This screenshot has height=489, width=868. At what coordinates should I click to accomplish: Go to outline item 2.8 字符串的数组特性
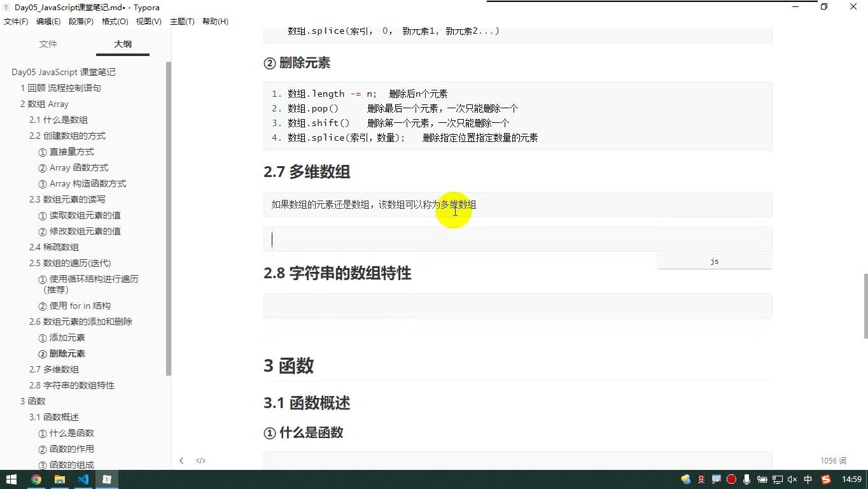click(72, 385)
